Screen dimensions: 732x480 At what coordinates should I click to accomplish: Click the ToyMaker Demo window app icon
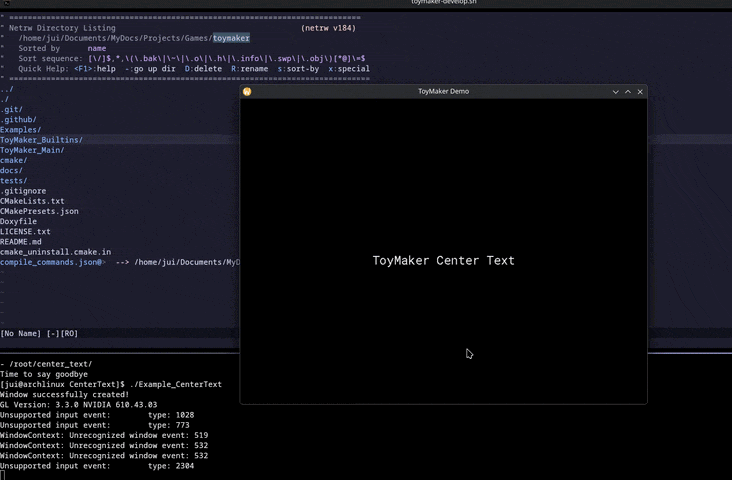247,92
